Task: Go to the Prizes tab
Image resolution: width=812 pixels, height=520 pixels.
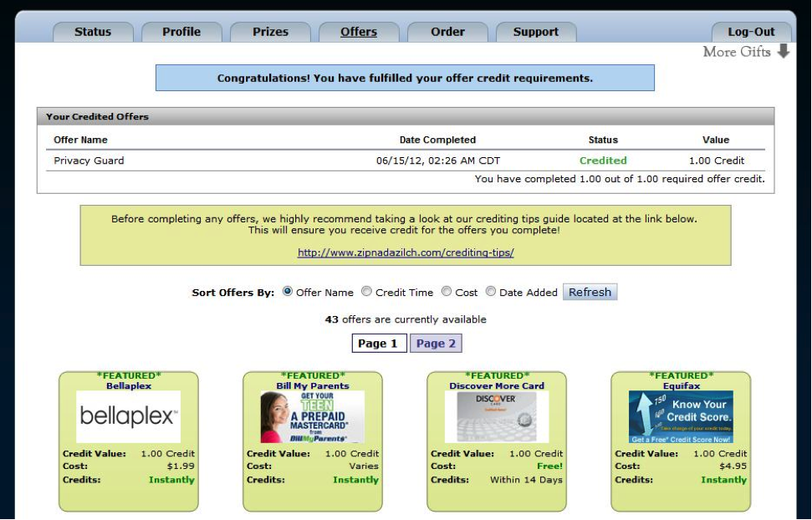Action: click(x=270, y=32)
